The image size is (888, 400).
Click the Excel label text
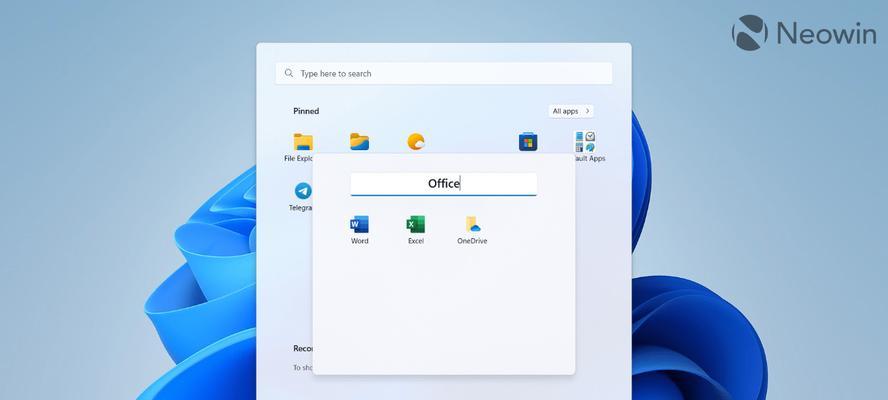(416, 241)
